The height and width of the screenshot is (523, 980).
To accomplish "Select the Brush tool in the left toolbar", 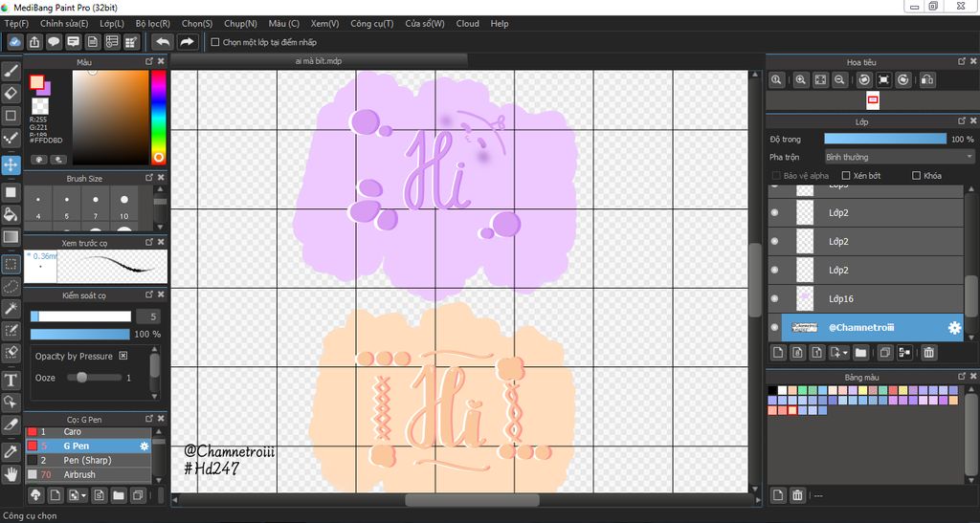I will point(11,71).
